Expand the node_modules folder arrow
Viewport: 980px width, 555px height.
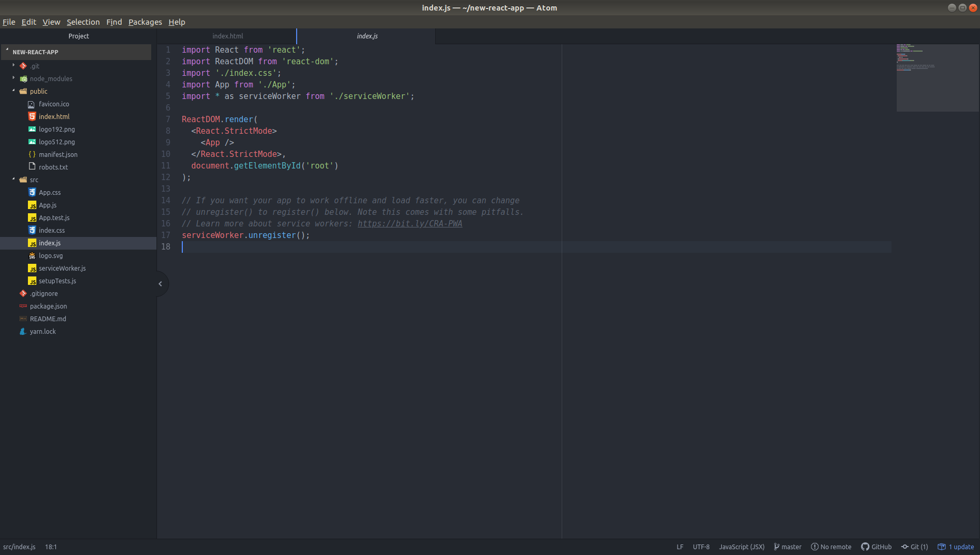coord(14,78)
